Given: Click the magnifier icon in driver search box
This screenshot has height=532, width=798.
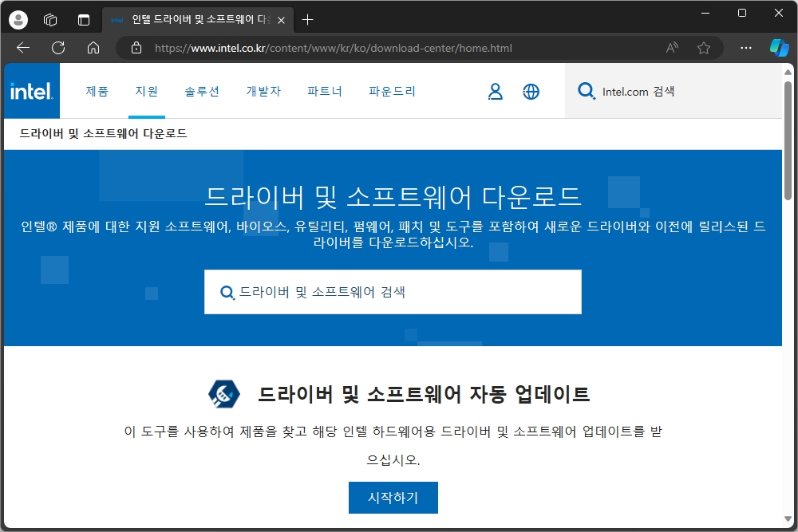Looking at the screenshot, I should point(227,293).
